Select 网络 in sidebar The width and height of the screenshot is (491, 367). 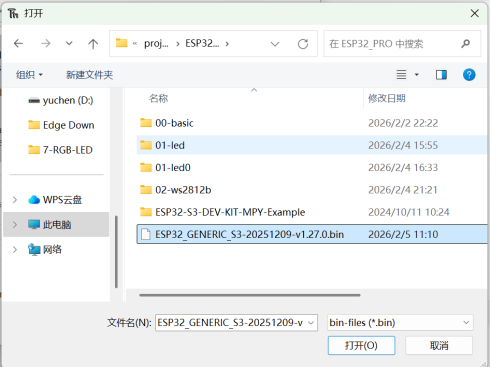click(x=45, y=249)
